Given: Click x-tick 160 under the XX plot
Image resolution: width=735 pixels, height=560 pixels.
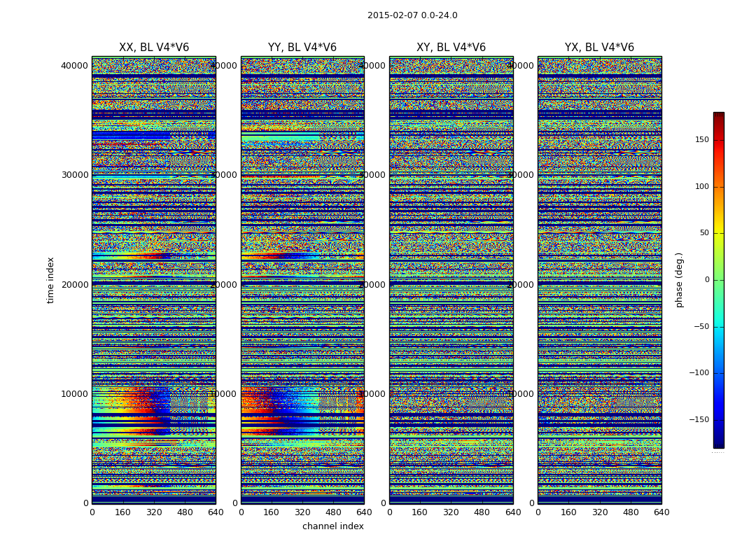Looking at the screenshot, I should [122, 512].
